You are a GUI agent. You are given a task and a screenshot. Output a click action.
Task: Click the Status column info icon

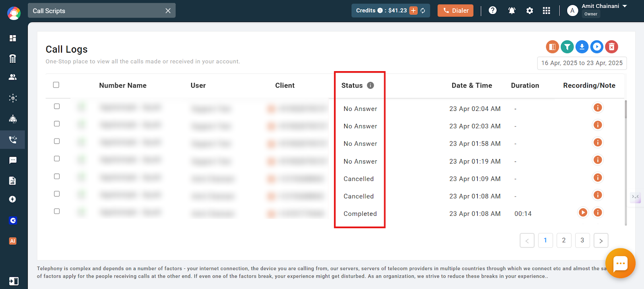tap(371, 85)
